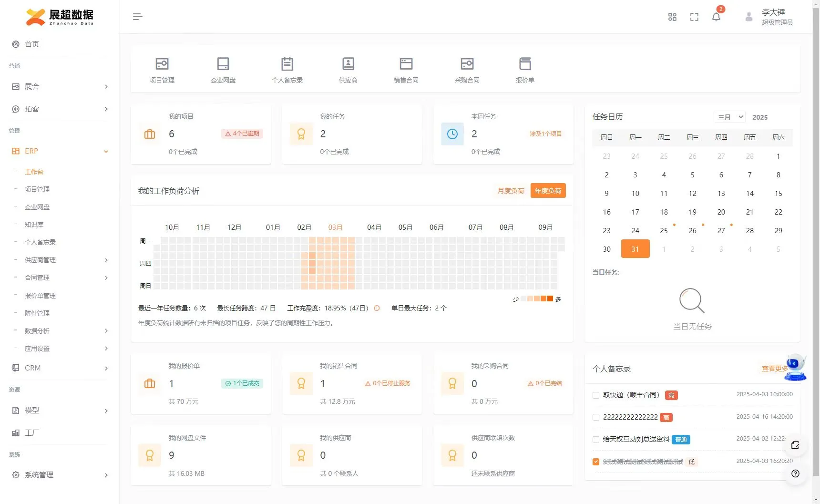Check the 取快递（顺丰合同） memo checkbox

pyautogui.click(x=596, y=395)
